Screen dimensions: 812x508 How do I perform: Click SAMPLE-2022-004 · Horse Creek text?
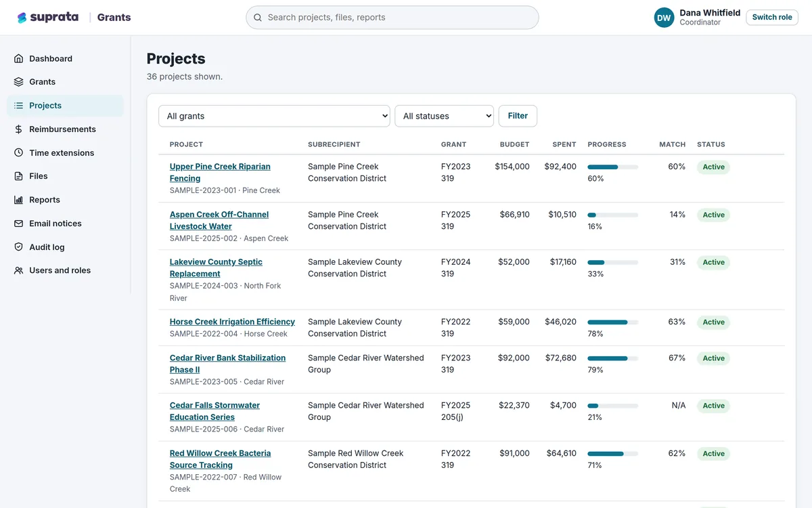[229, 334]
